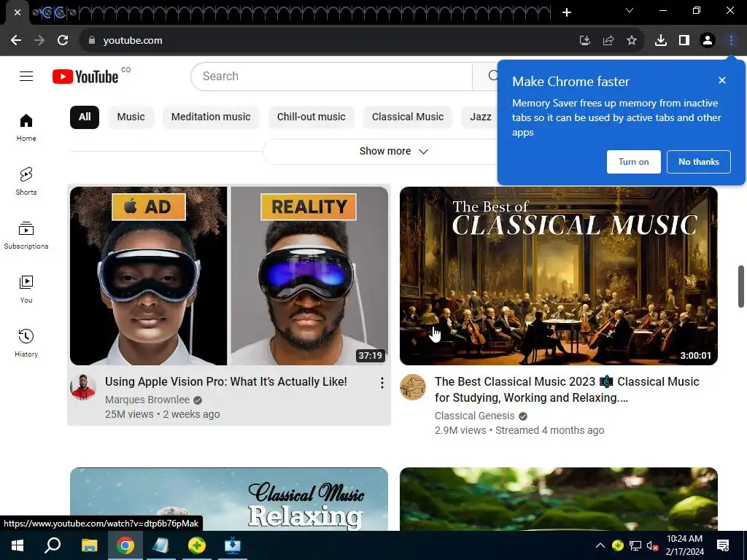Viewport: 747px width, 560px height.
Task: Open notification center in taskbar
Action: pyautogui.click(x=723, y=545)
